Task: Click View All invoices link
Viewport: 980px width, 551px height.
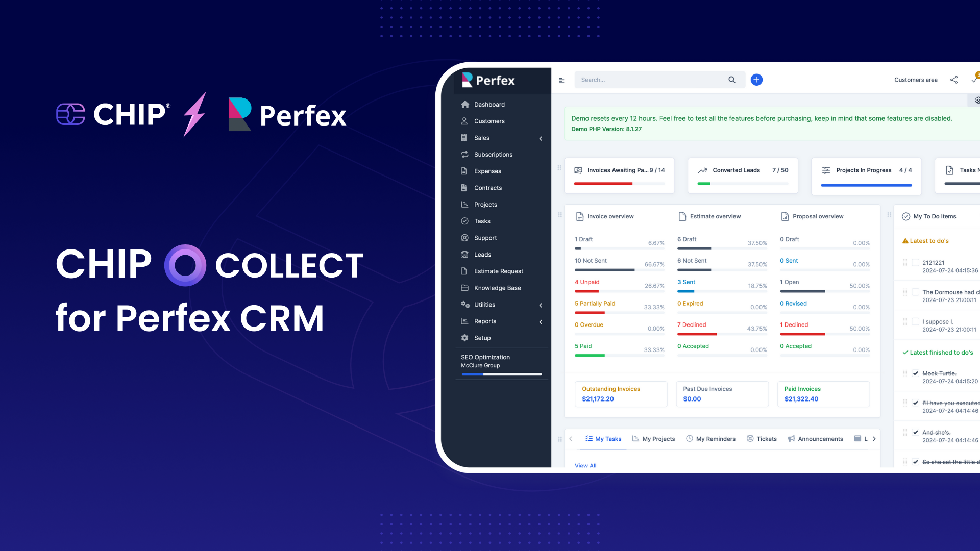Action: 585,465
